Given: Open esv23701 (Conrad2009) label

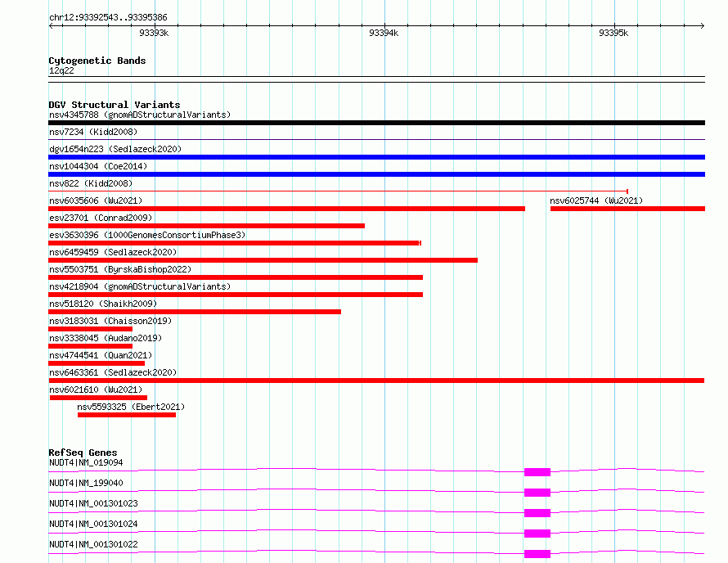Looking at the screenshot, I should [101, 218].
